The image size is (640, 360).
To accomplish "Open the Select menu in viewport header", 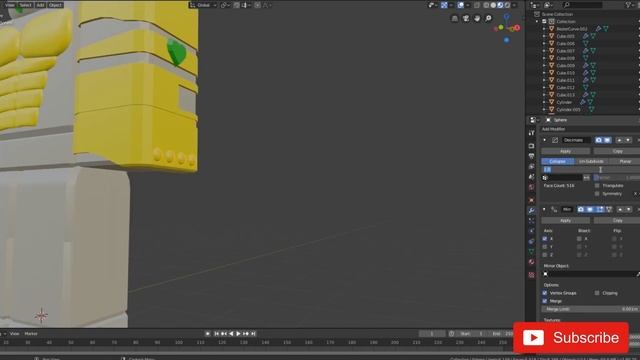I will pos(25,5).
